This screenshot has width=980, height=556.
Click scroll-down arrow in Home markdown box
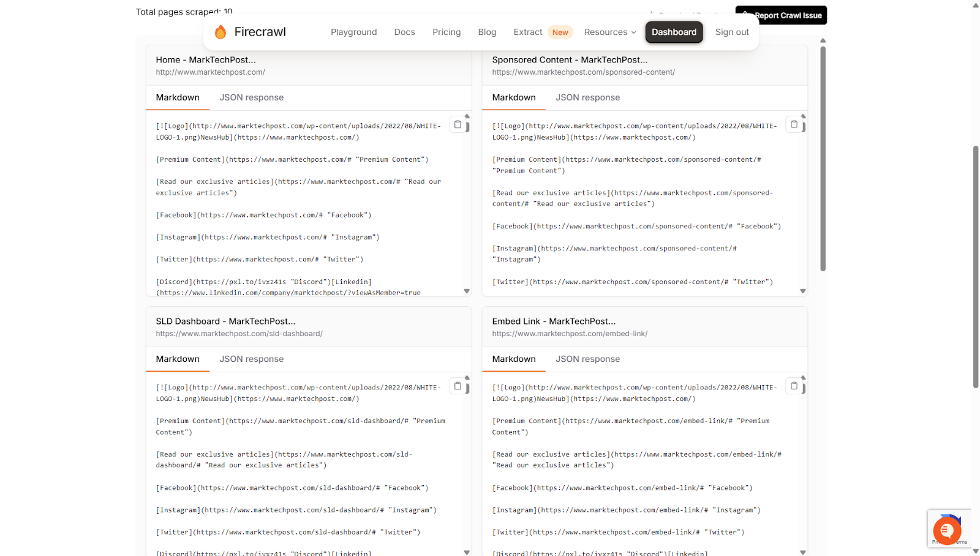click(467, 291)
